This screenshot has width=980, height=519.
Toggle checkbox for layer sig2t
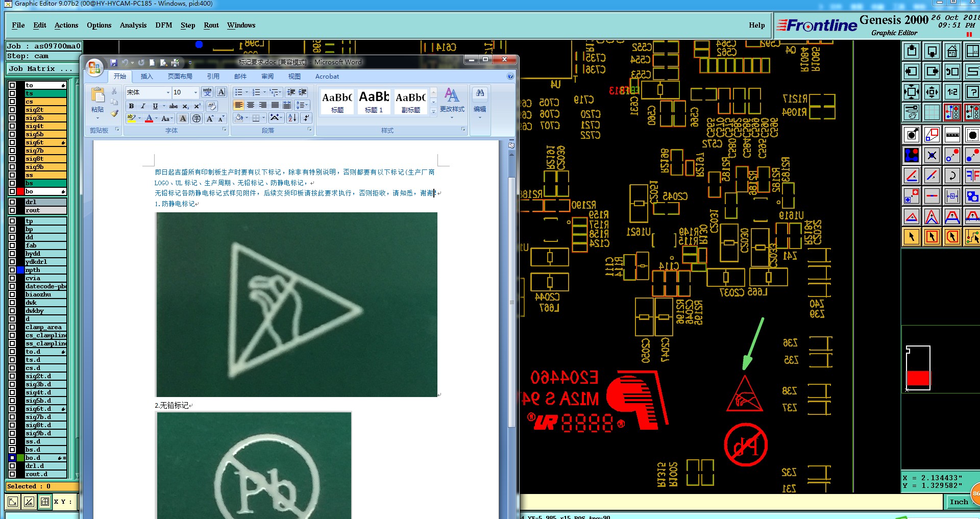point(12,110)
